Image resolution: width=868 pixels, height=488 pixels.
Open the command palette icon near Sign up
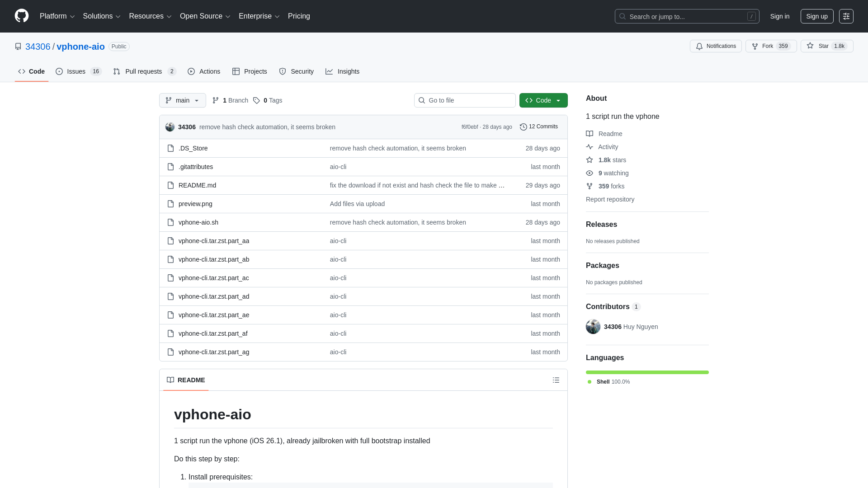click(x=846, y=16)
